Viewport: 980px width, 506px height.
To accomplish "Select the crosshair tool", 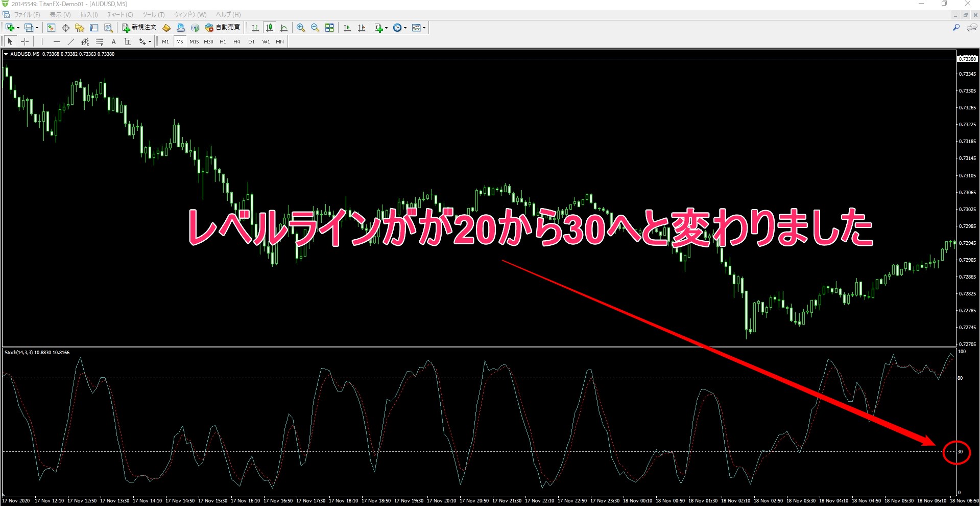I will (25, 41).
